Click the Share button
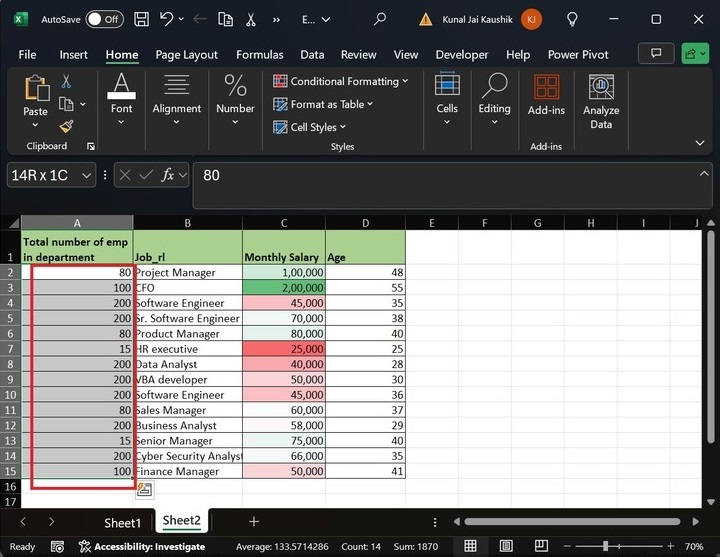Viewport: 720px width, 557px height. click(x=695, y=54)
